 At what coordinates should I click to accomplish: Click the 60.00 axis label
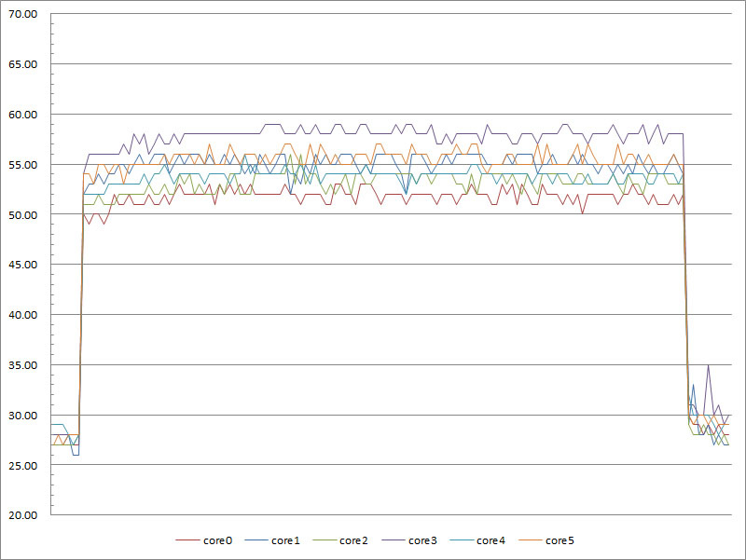[x=22, y=115]
